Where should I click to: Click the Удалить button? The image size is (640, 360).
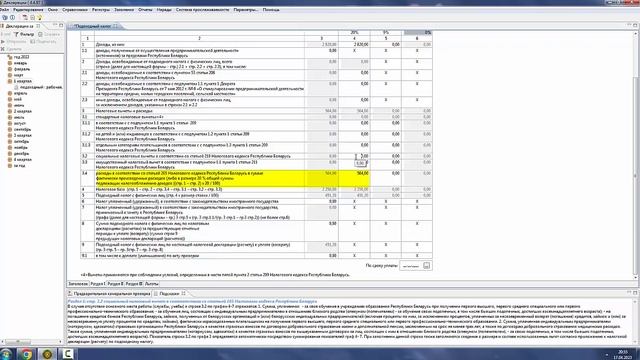tap(11, 49)
